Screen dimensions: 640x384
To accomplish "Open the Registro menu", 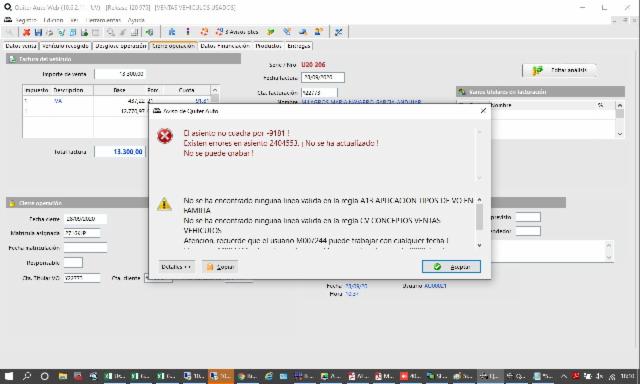I will pyautogui.click(x=26, y=20).
